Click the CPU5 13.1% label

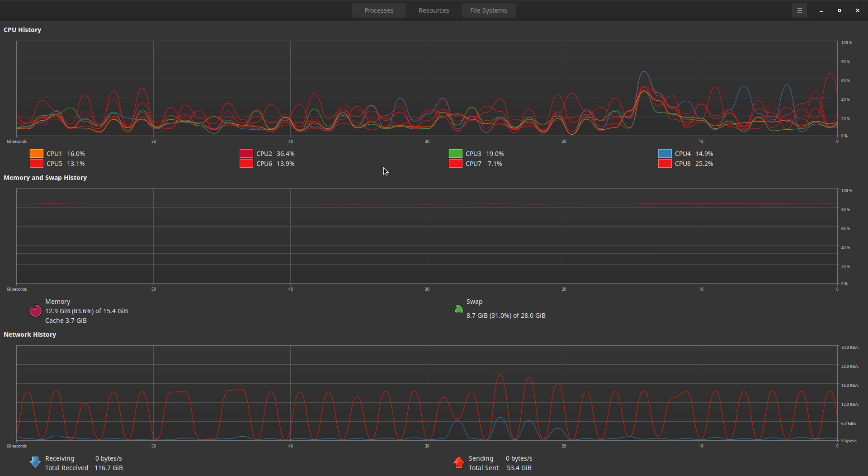tap(66, 164)
